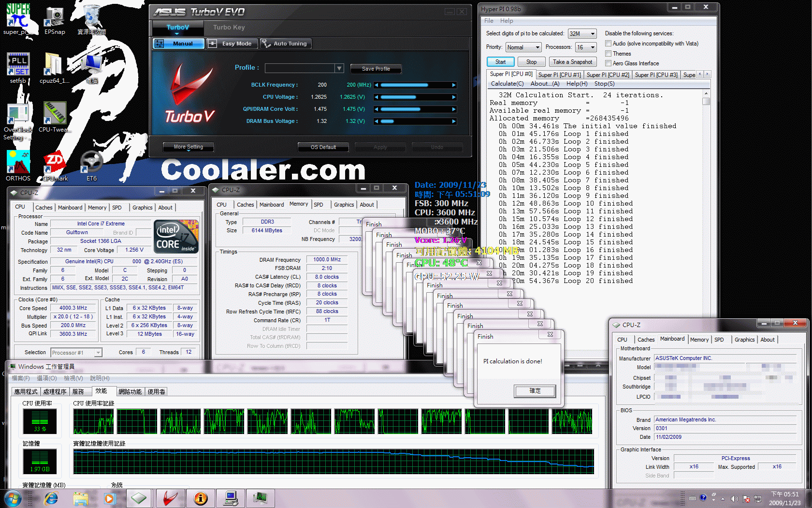Launch the ZD CPUmark shortcut
Screen dimensions: 812x508
coord(55,165)
